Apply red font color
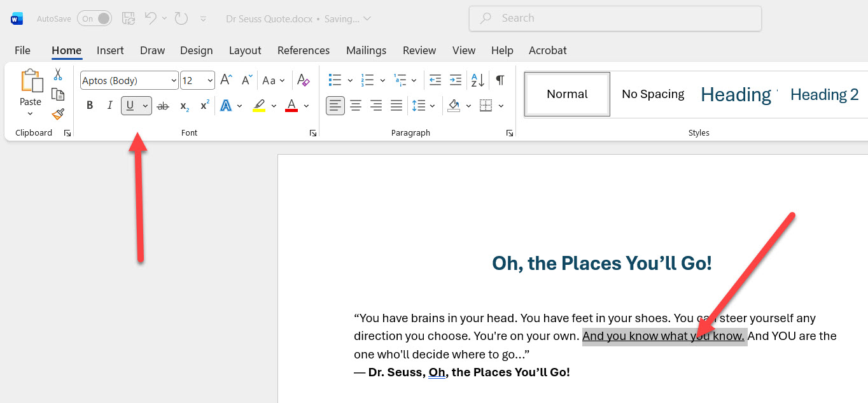The image size is (868, 403). 291,106
